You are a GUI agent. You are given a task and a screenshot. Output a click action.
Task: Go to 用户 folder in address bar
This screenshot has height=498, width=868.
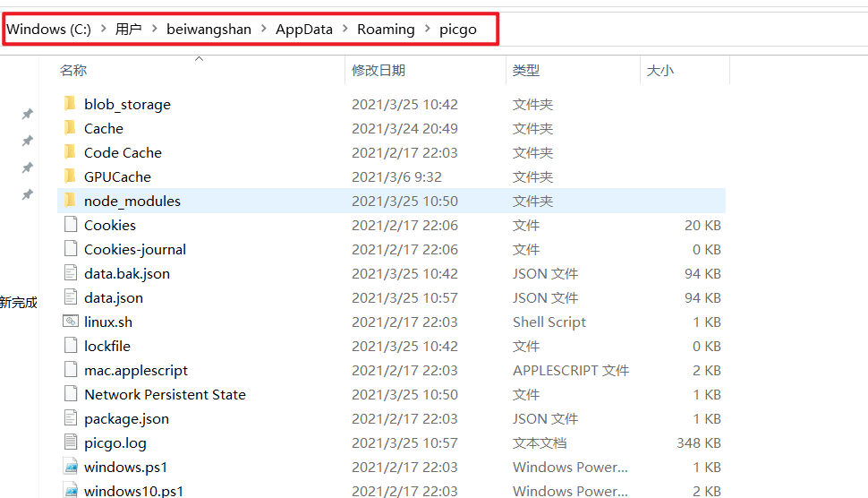[x=129, y=29]
